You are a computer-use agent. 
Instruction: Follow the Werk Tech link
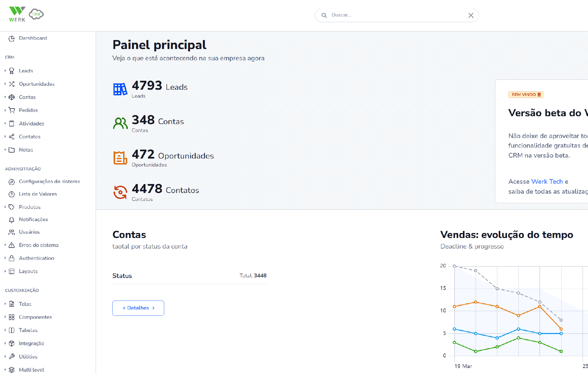click(547, 182)
